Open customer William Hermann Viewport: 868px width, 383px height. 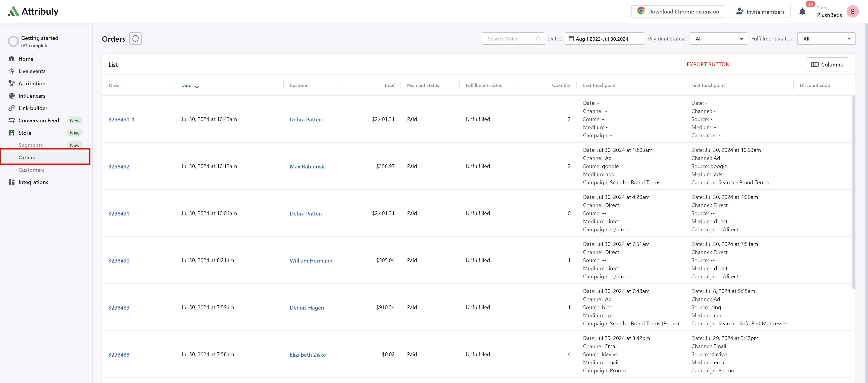(x=311, y=260)
